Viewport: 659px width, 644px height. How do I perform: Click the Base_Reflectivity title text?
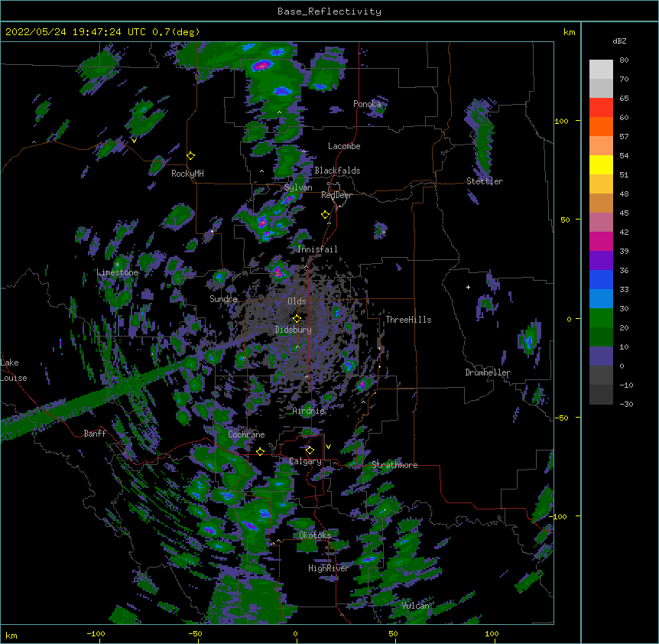click(x=329, y=11)
